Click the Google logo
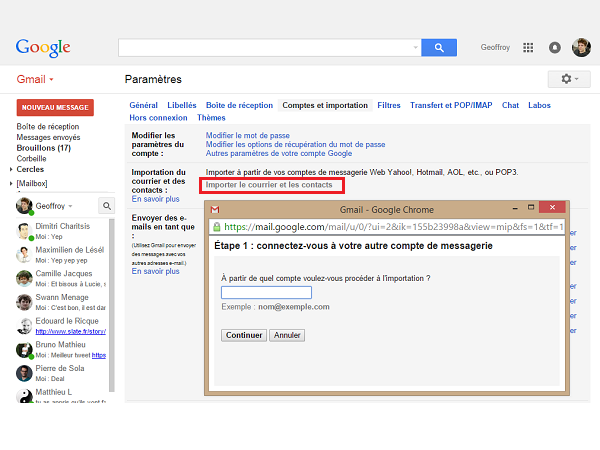The image size is (600, 450). coord(43,48)
